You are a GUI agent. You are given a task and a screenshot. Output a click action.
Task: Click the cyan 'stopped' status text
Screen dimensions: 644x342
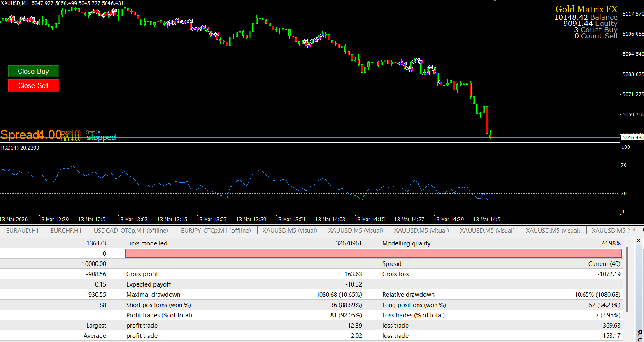point(101,138)
